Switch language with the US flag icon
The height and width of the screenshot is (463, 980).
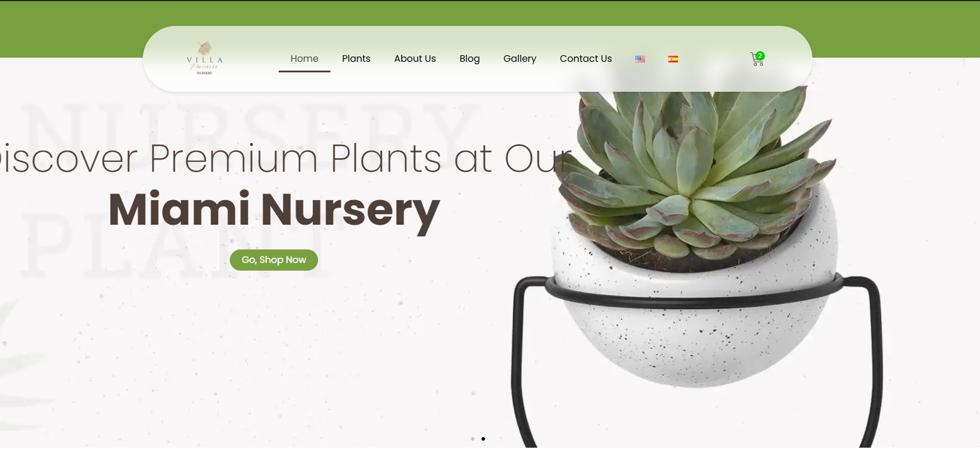pos(640,59)
